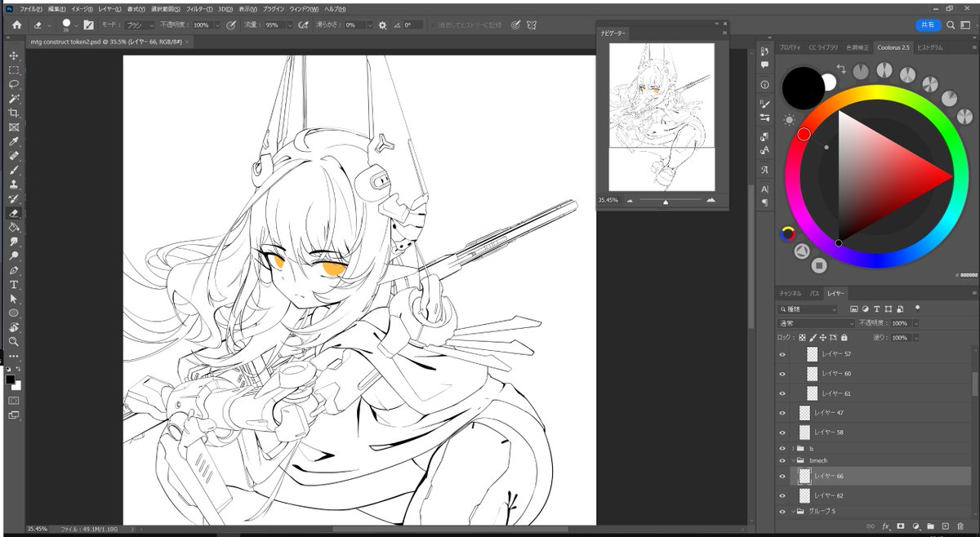Select the Type tool
The height and width of the screenshot is (537, 980).
tap(14, 284)
